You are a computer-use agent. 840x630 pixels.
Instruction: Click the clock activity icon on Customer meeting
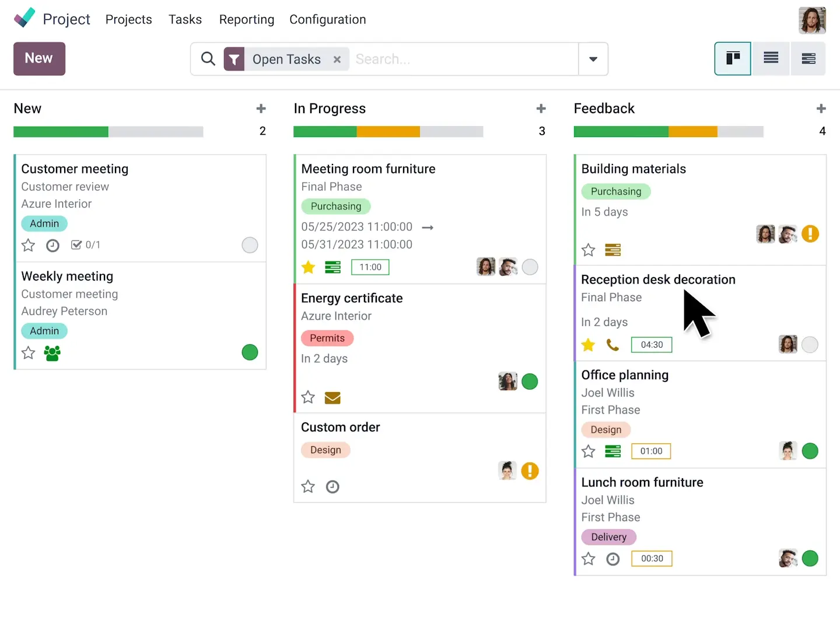[52, 245]
